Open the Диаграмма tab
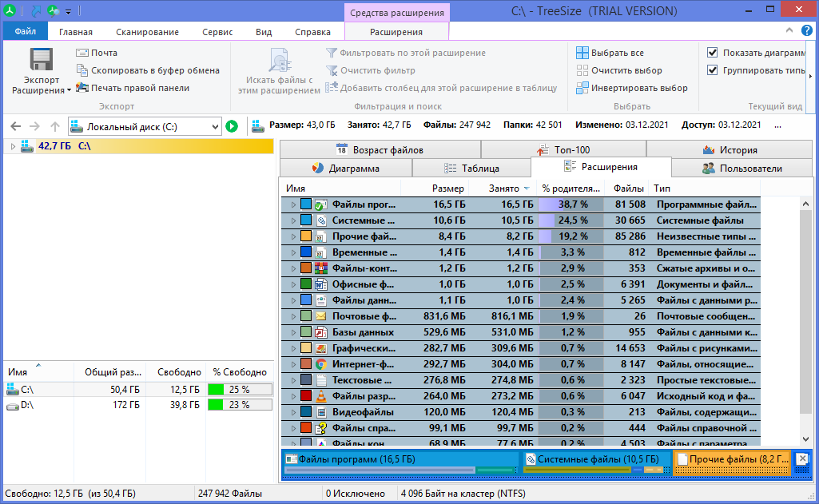The width and height of the screenshot is (819, 504). tap(346, 169)
